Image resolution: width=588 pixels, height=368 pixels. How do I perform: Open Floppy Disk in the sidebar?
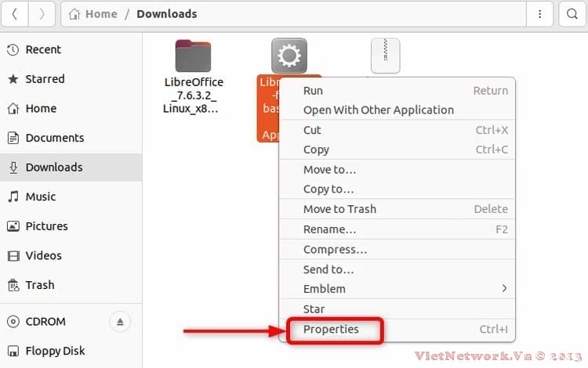coord(55,352)
